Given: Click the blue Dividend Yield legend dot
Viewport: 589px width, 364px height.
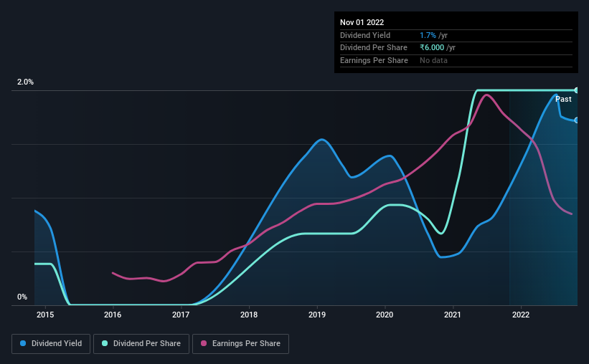Looking at the screenshot, I should (23, 343).
